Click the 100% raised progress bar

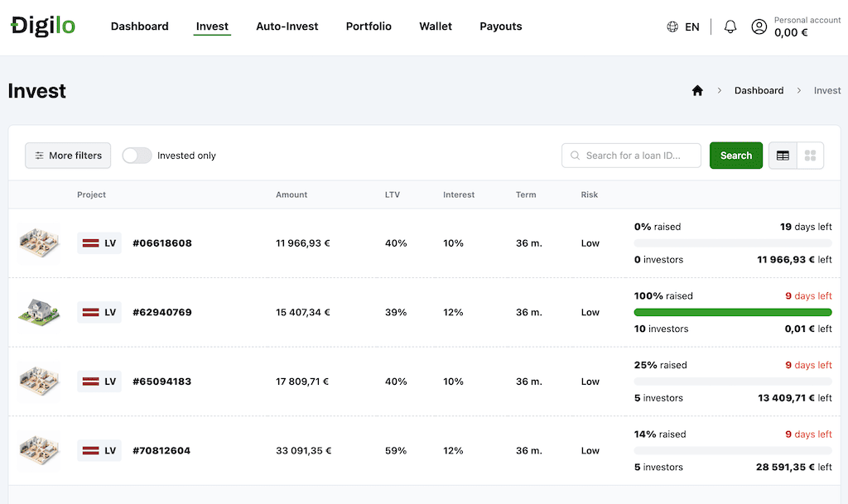[733, 312]
